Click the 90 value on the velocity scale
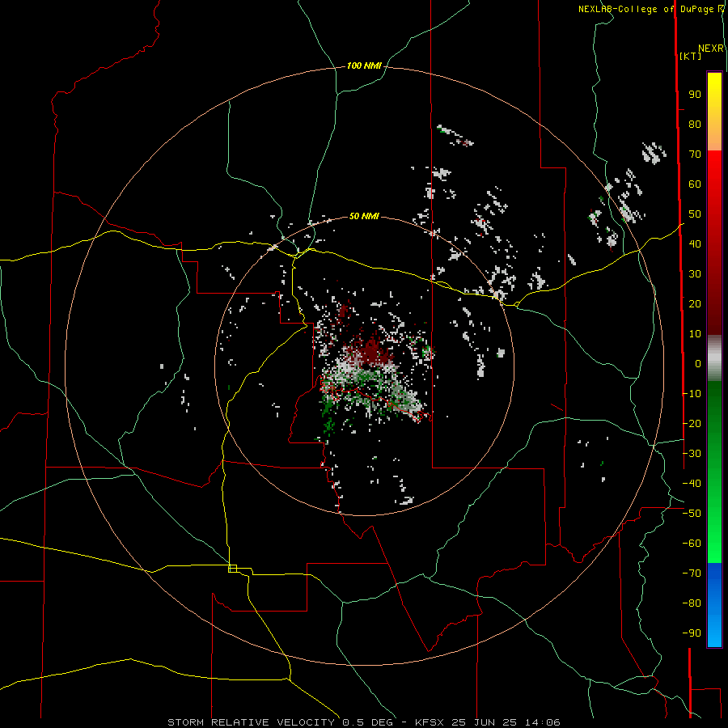Viewport: 728px width, 728px height. [695, 95]
